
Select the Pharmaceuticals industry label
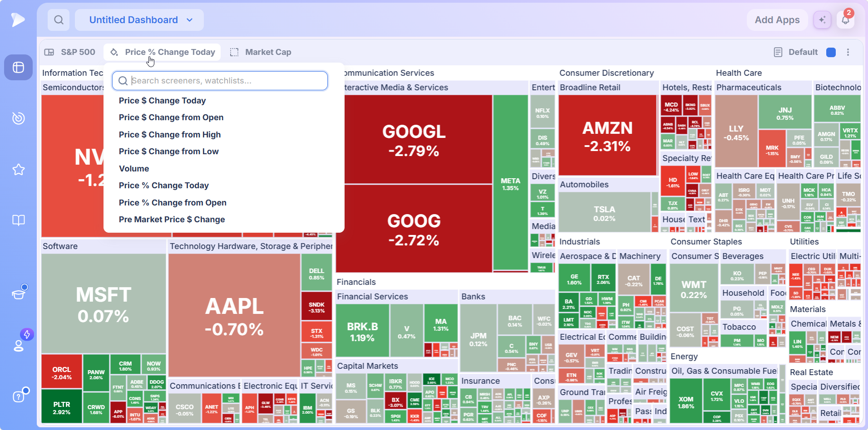click(x=749, y=88)
